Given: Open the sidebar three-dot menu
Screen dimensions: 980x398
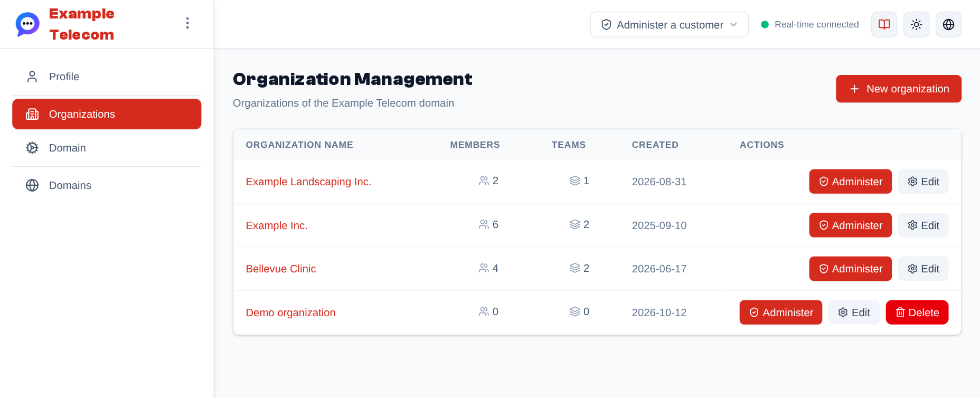Looking at the screenshot, I should point(187,23).
